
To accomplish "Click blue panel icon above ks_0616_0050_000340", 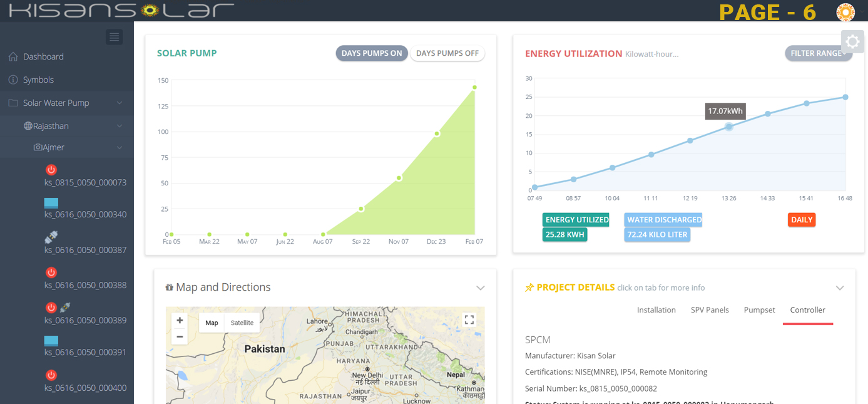I will (x=51, y=203).
